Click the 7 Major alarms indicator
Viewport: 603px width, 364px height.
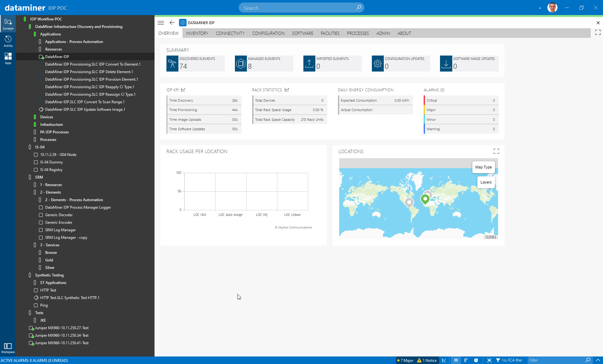[405, 360]
